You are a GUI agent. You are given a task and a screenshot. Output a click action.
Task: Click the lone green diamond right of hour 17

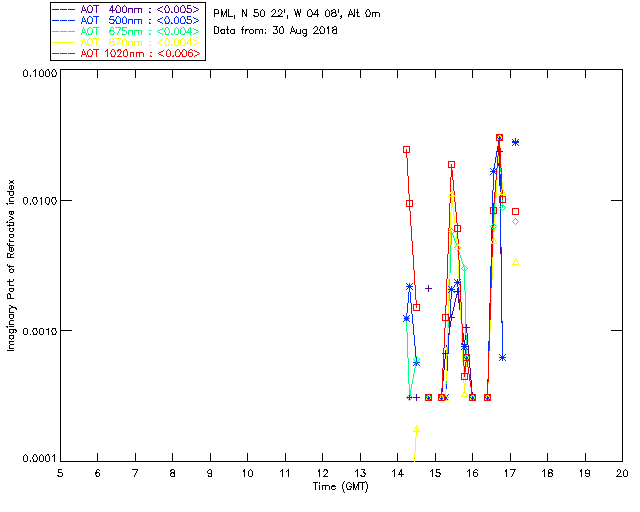click(516, 221)
